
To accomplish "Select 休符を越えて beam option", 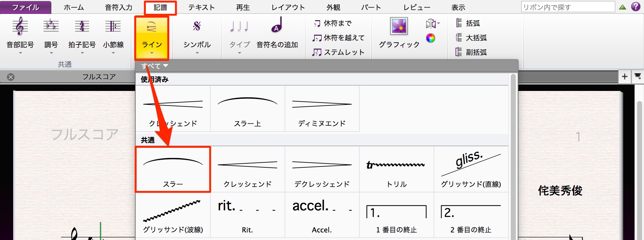I will (x=338, y=38).
